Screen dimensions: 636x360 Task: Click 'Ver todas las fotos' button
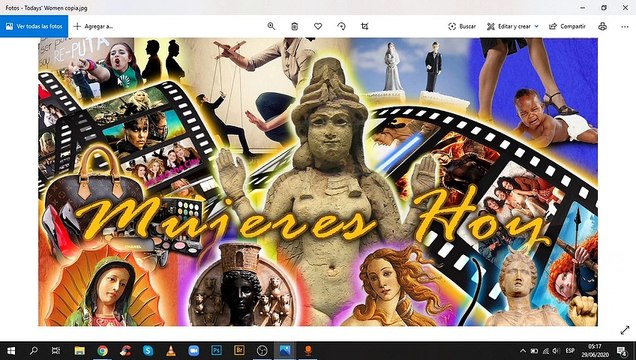(x=34, y=26)
